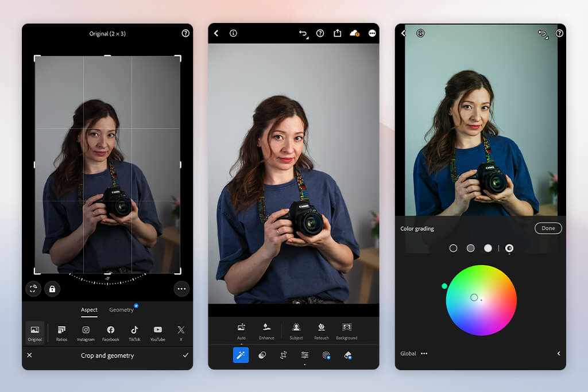Screen dimensions: 588x392
Task: Open help in Color grading screen
Action: click(559, 33)
